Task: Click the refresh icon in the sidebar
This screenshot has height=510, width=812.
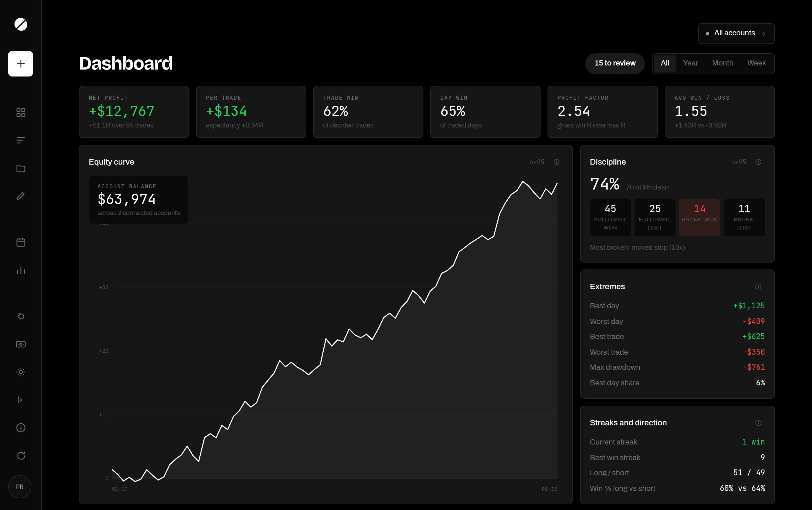Action: [21, 456]
